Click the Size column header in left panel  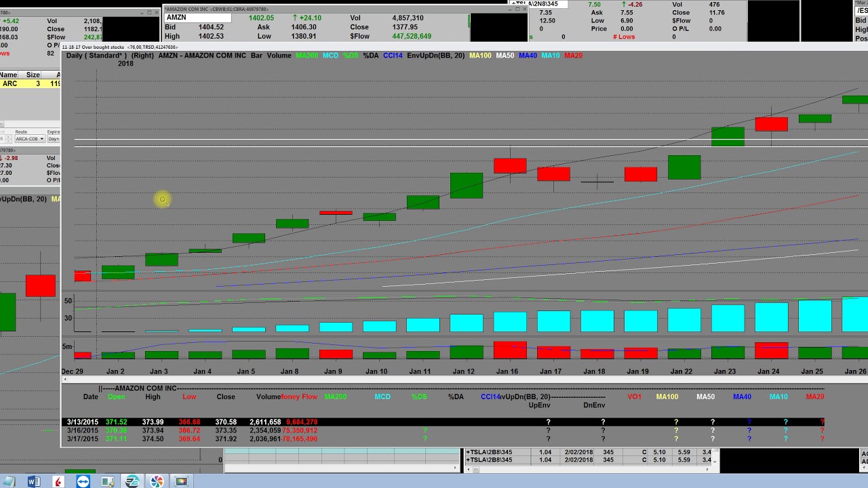33,75
